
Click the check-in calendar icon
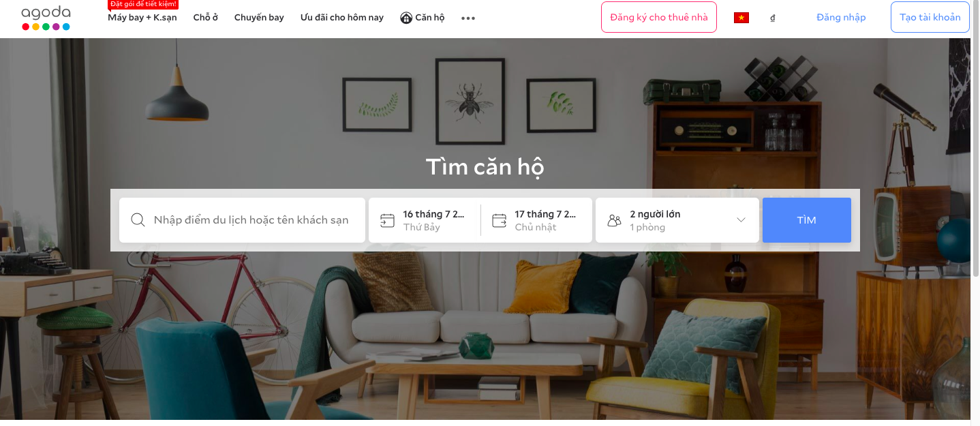click(387, 220)
